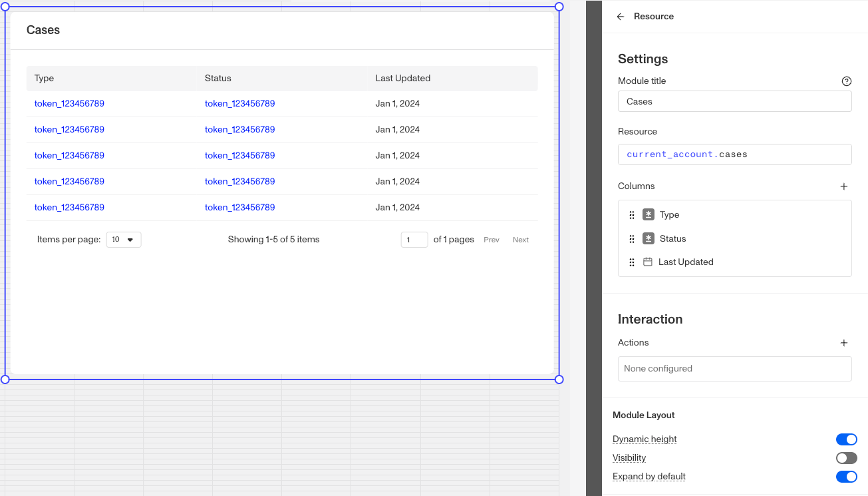868x496 pixels.
Task: Grab the Type column drag handle
Action: [632, 215]
